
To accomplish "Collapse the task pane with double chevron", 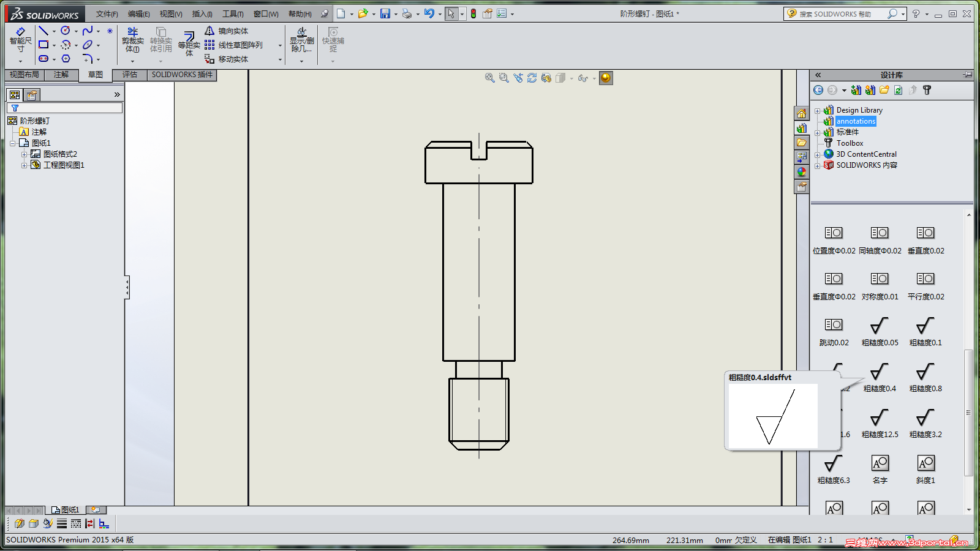I will (818, 75).
